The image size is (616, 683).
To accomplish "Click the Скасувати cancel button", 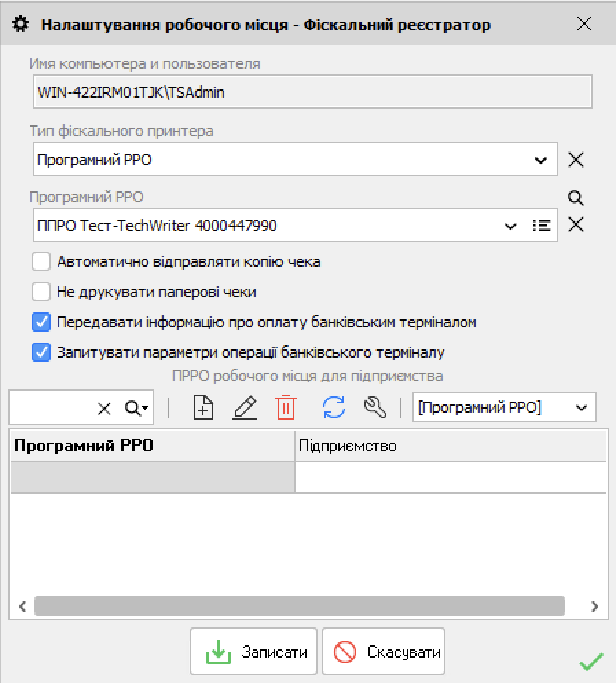I will pyautogui.click(x=383, y=651).
